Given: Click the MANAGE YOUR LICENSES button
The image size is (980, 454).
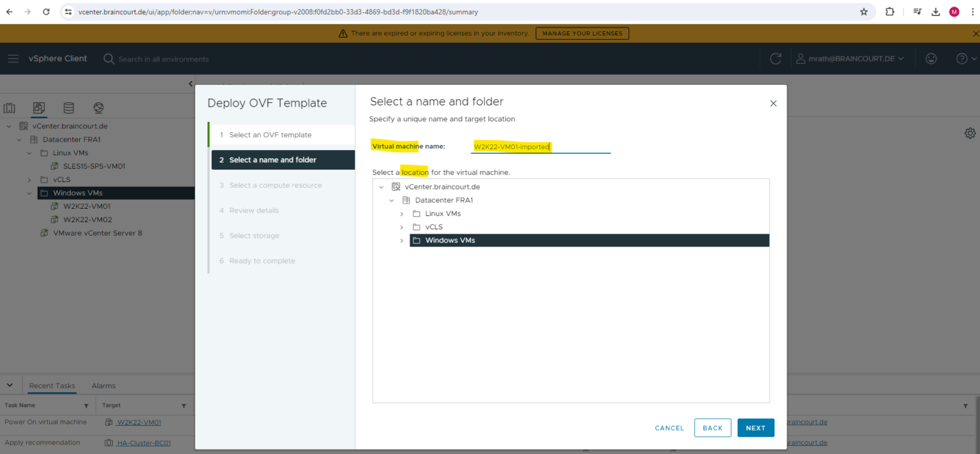Looking at the screenshot, I should tap(582, 33).
